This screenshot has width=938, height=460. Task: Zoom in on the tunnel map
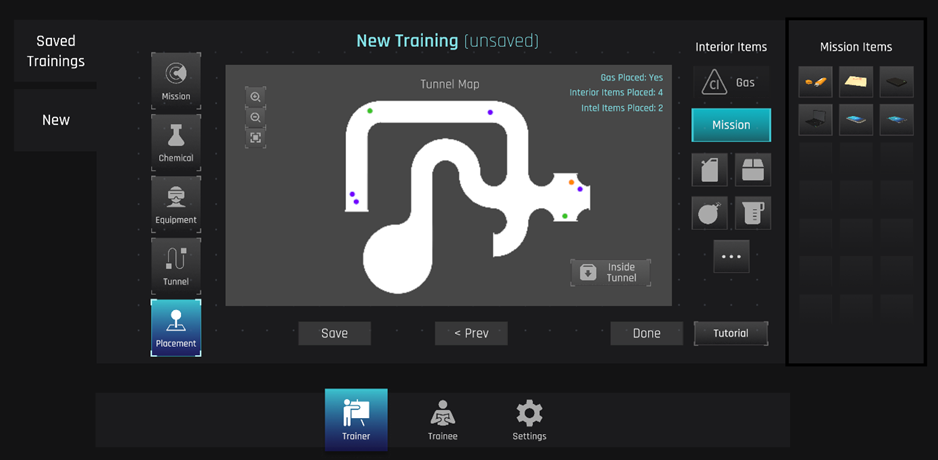tap(255, 97)
